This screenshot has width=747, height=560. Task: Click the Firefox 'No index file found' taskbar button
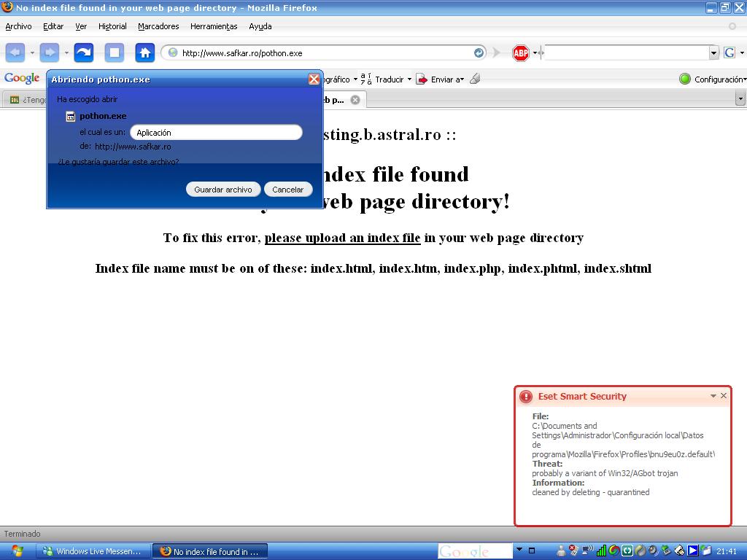210,551
